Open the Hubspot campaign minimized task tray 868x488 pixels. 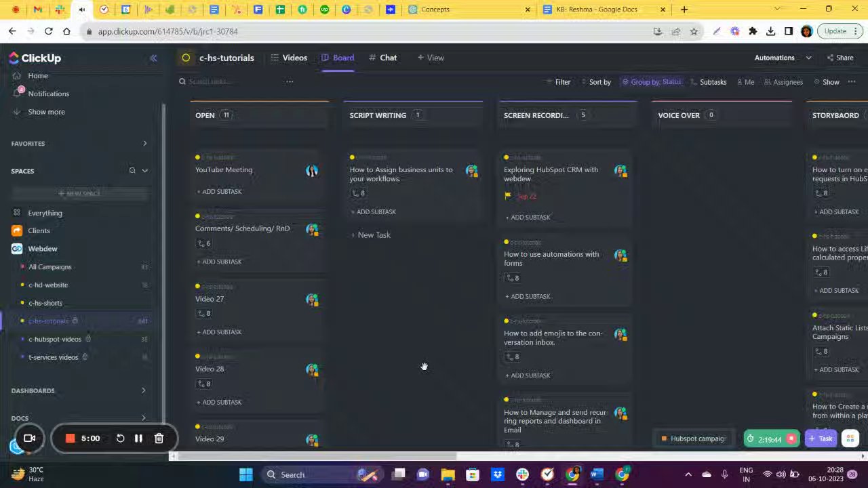click(x=694, y=439)
